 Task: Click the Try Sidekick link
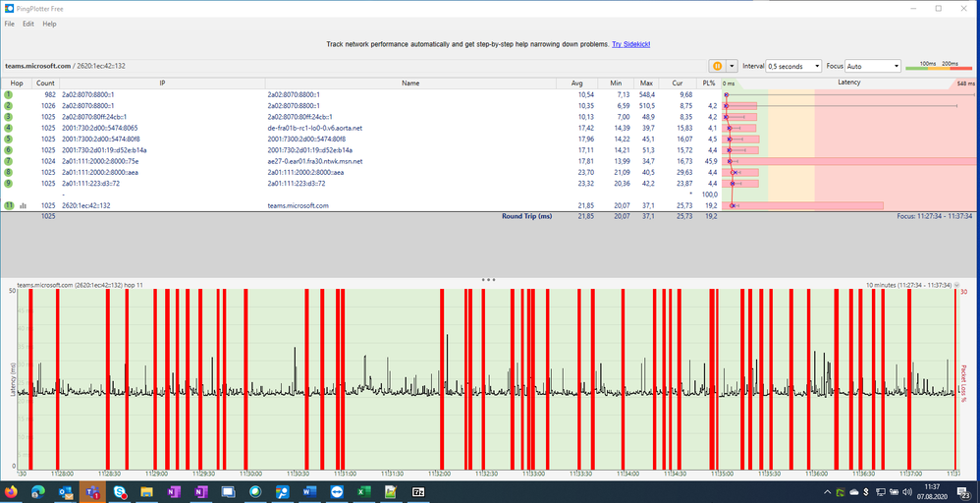pos(630,44)
